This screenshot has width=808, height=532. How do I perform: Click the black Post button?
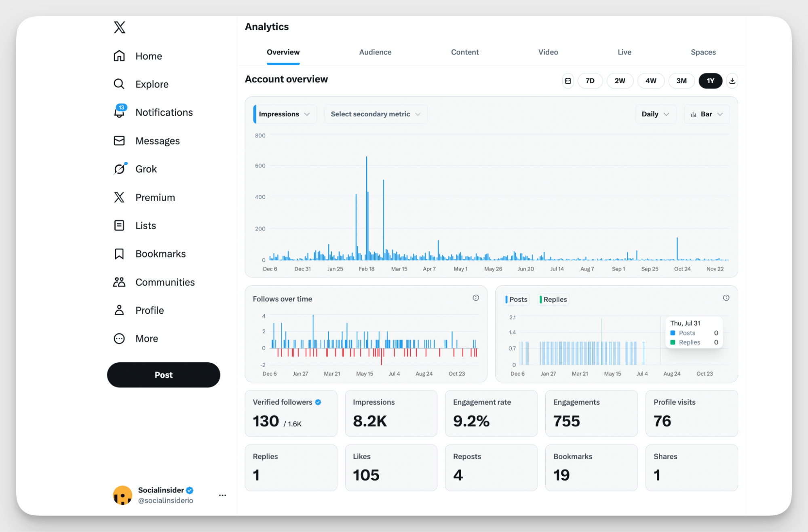163,375
